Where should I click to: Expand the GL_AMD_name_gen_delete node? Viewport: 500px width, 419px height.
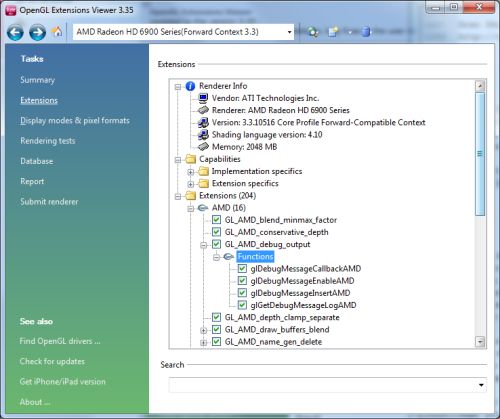point(204,343)
